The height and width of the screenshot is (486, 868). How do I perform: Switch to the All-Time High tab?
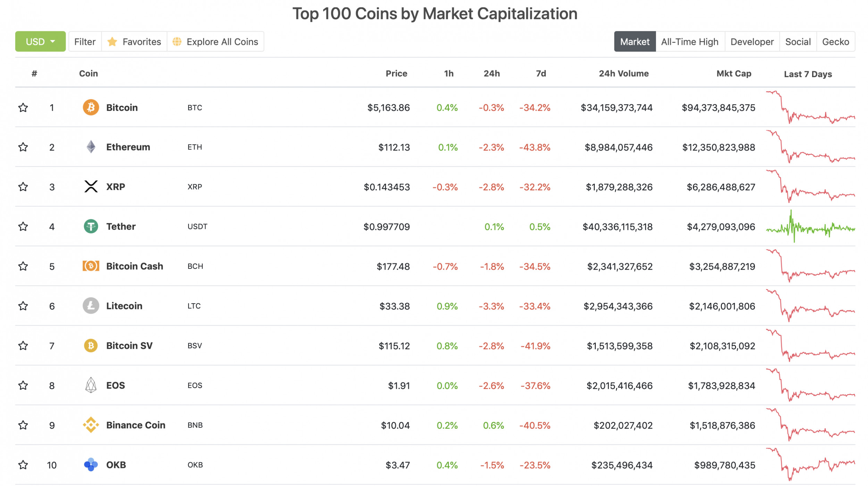coord(690,42)
